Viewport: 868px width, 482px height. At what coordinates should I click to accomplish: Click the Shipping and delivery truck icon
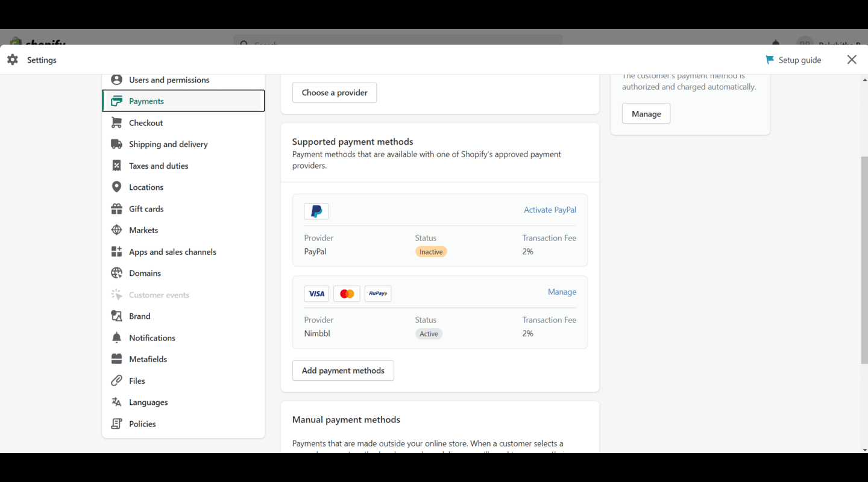coord(117,144)
